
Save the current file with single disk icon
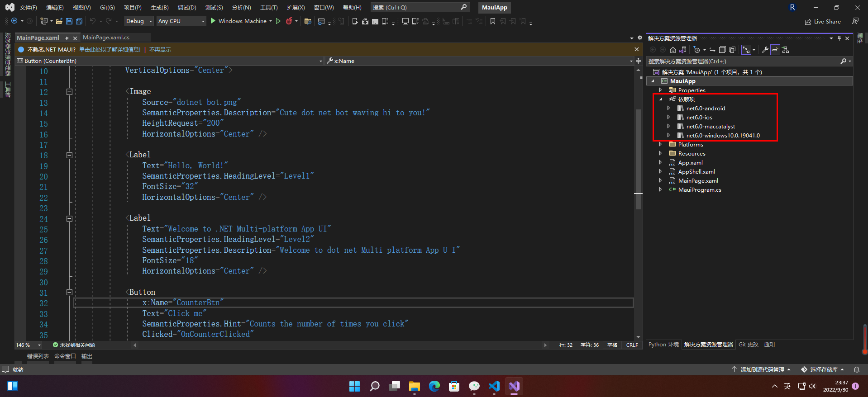[x=69, y=21]
